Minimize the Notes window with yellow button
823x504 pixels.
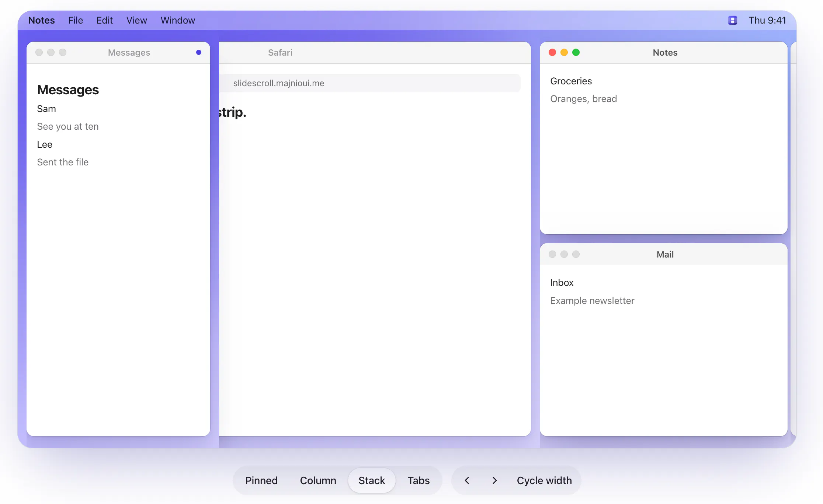click(x=564, y=52)
